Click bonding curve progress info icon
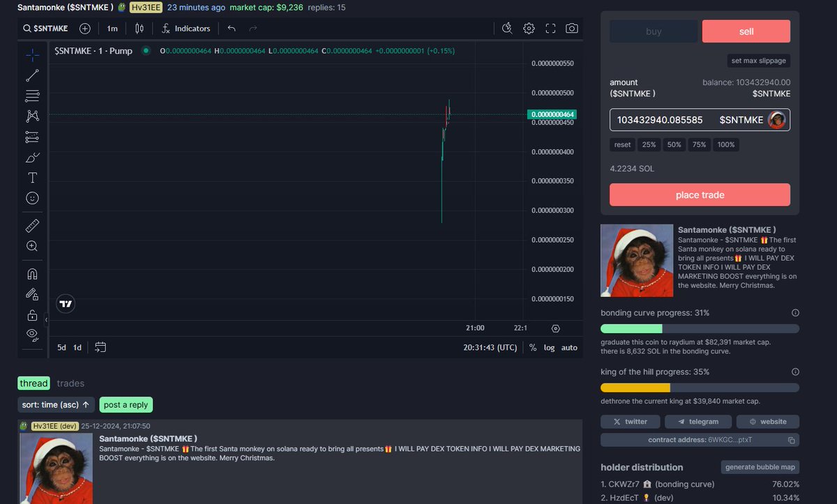837x504 pixels. click(x=795, y=313)
